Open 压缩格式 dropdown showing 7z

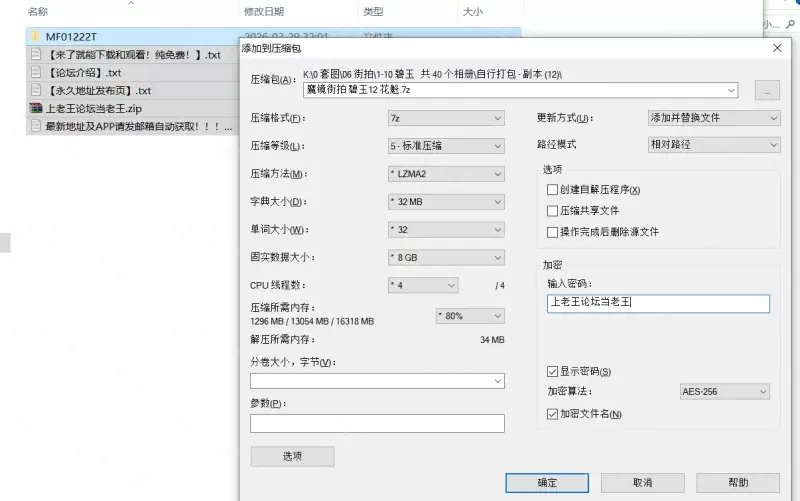446,118
